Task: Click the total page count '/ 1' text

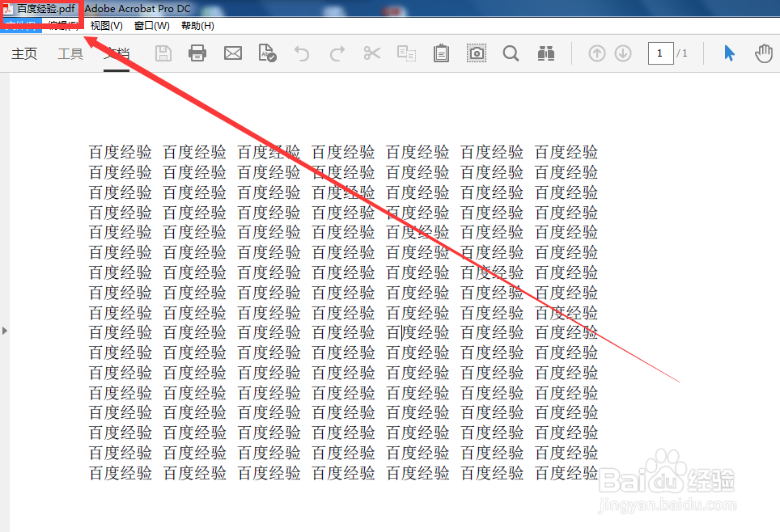Action: pyautogui.click(x=682, y=53)
